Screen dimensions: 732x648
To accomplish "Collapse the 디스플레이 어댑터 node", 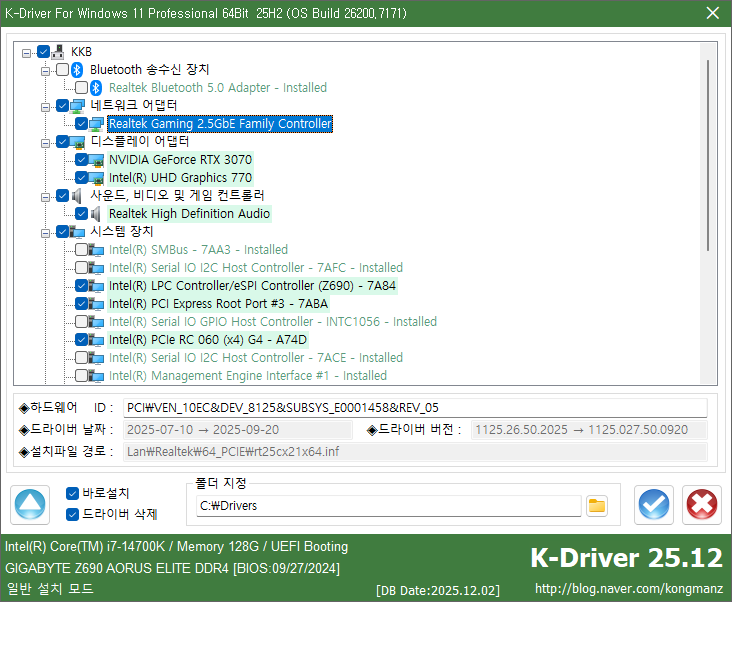I will (45, 143).
